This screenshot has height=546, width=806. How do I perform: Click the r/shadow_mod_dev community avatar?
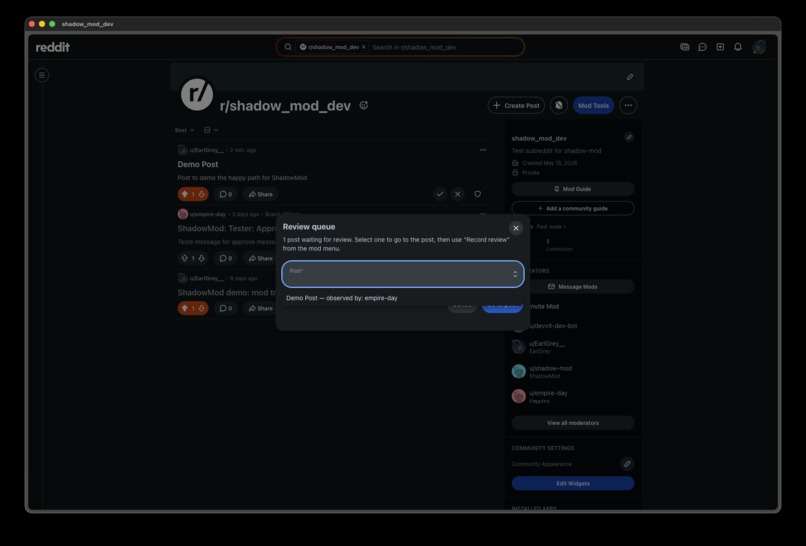point(197,94)
